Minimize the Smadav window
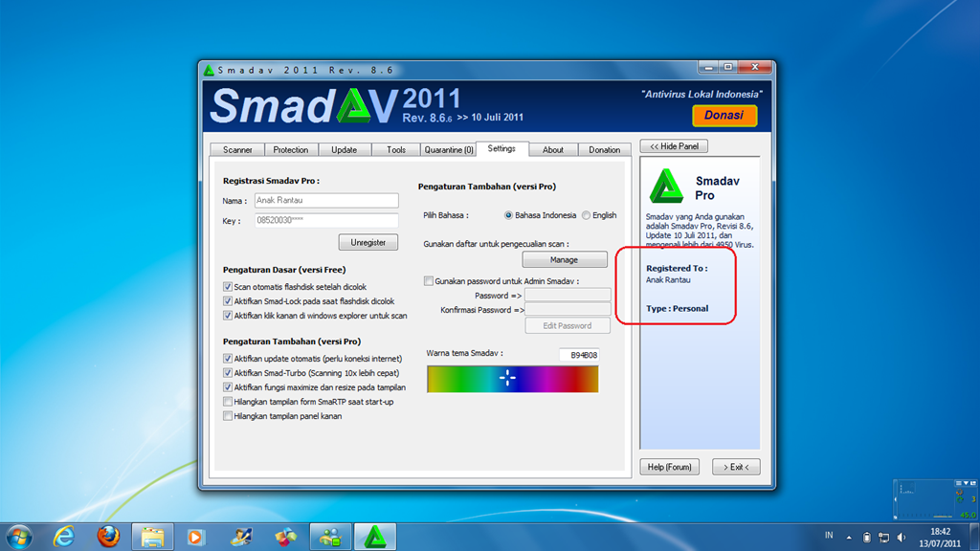 tap(708, 67)
